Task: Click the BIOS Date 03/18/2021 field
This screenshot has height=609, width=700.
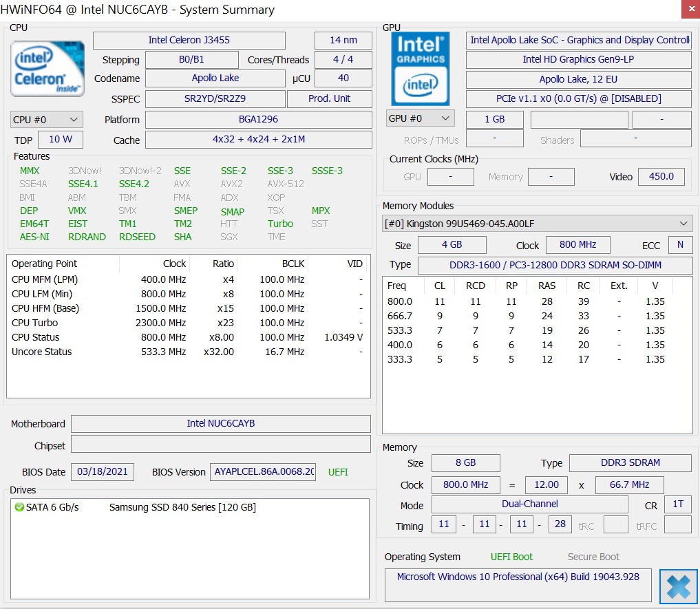Action: pyautogui.click(x=103, y=472)
